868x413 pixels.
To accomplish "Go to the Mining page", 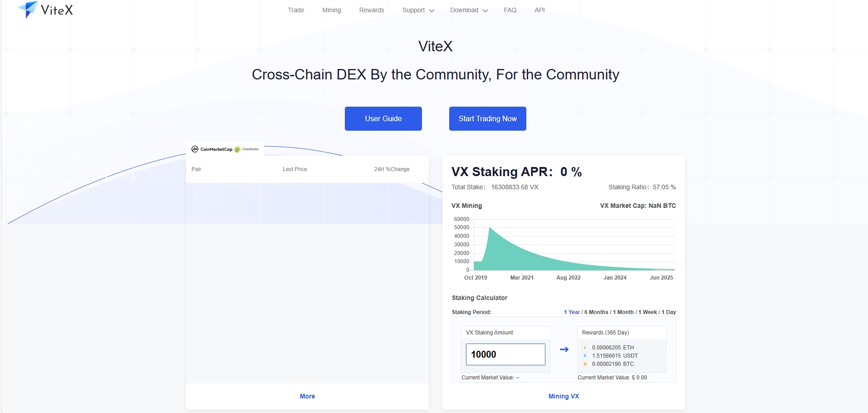I will (x=331, y=10).
